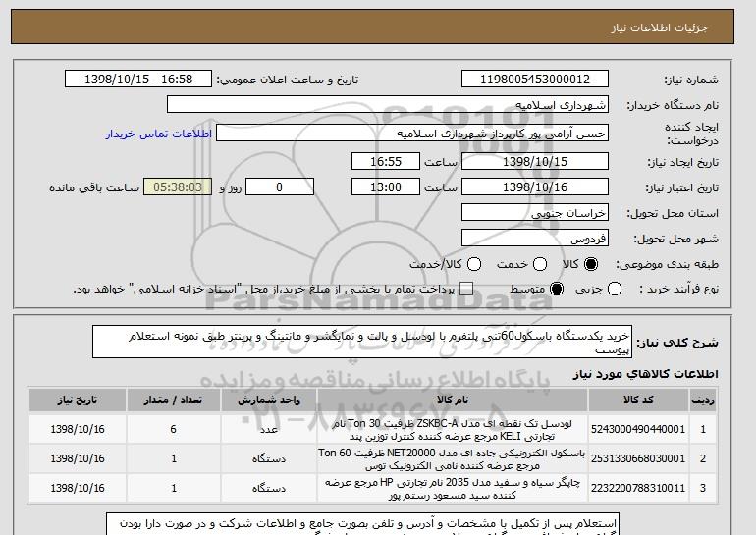Click the نام کالا column header
This screenshot has width=756, height=535.
tap(453, 401)
